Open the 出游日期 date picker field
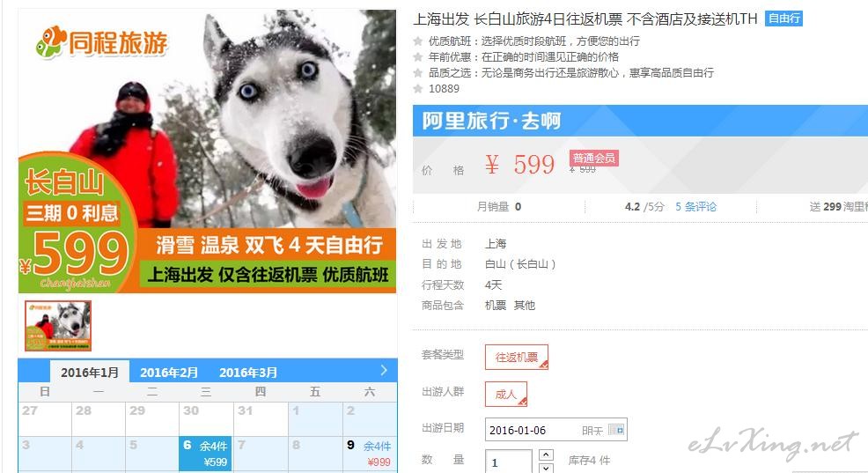868x473 pixels. point(555,430)
